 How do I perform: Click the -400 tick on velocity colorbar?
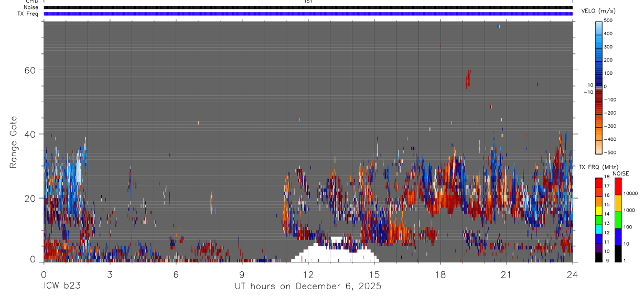tap(610, 139)
